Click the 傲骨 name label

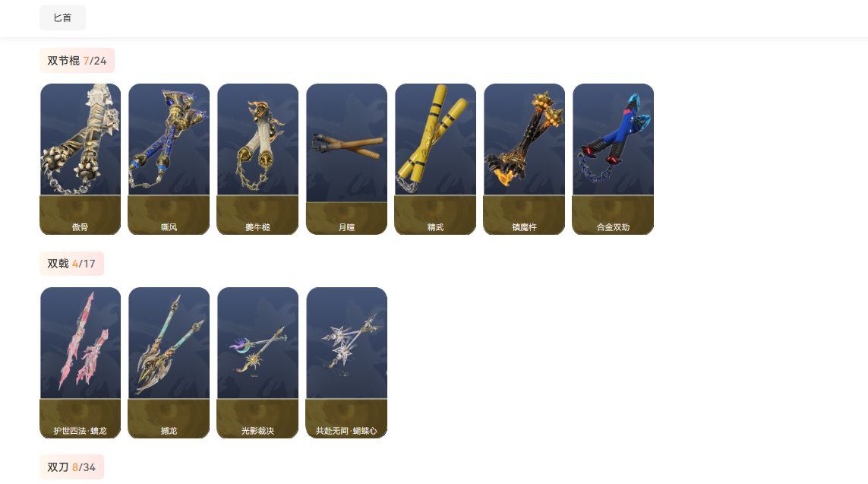click(x=80, y=227)
